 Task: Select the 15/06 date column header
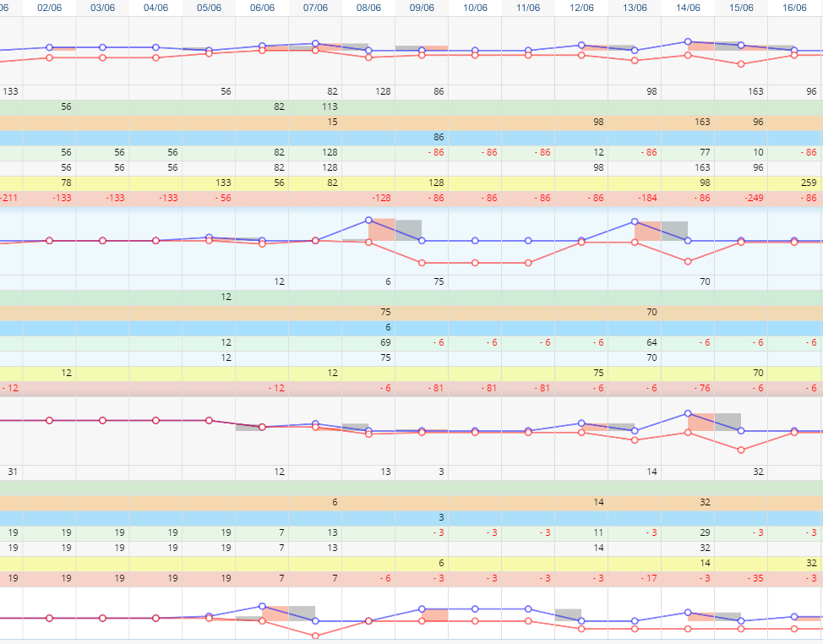pyautogui.click(x=741, y=8)
